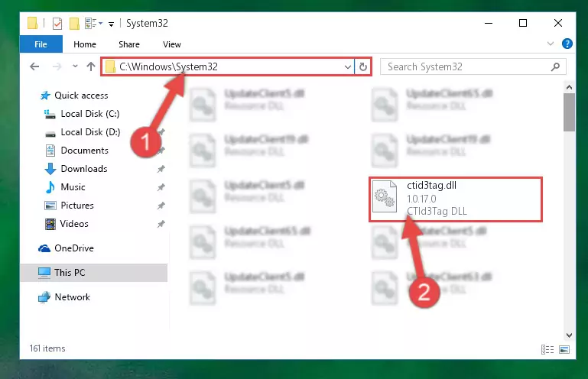
Task: Refresh the System32 folder view
Action: click(363, 67)
